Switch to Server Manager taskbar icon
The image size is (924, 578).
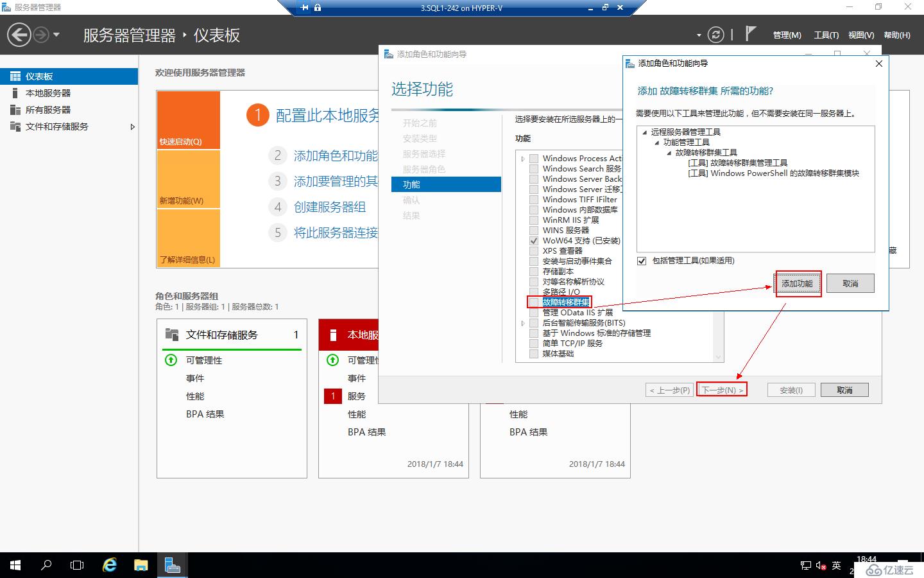(172, 565)
